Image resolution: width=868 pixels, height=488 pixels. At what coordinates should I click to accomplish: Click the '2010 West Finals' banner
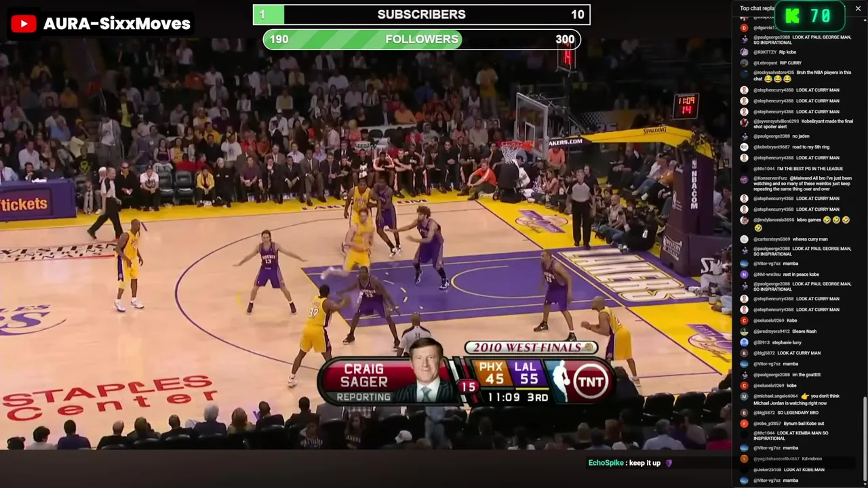tap(531, 348)
